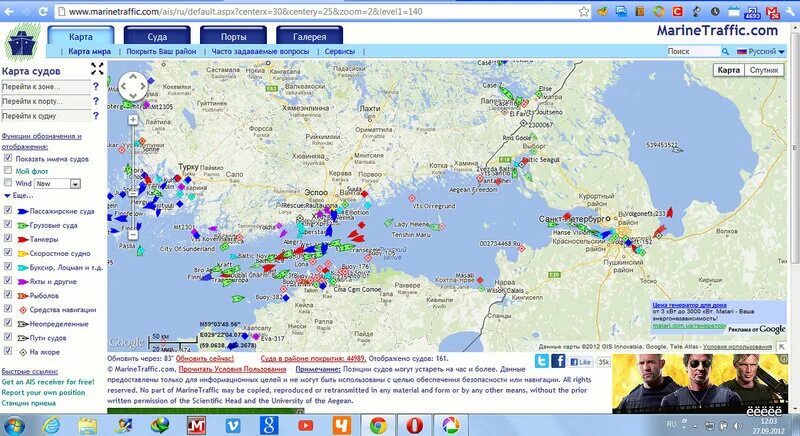Open the 'Перейти к судну' field

point(46,116)
